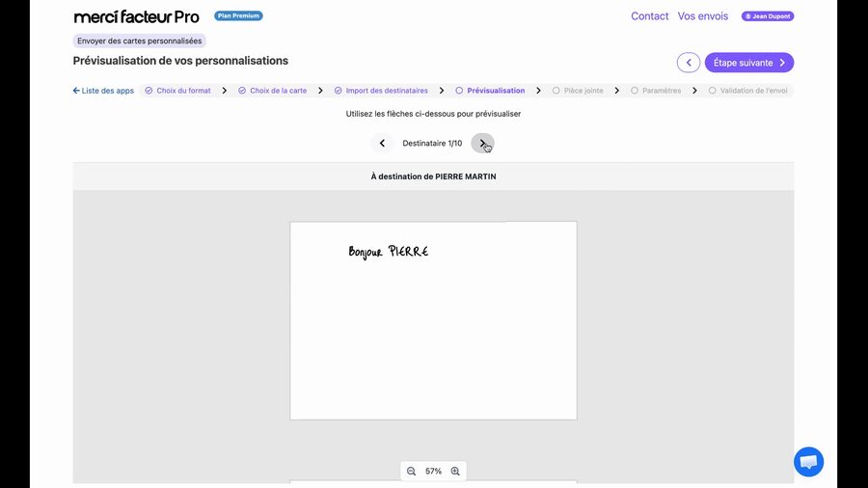Click the 57% zoom level value
Viewport: 868px width, 488px height.
(x=433, y=472)
